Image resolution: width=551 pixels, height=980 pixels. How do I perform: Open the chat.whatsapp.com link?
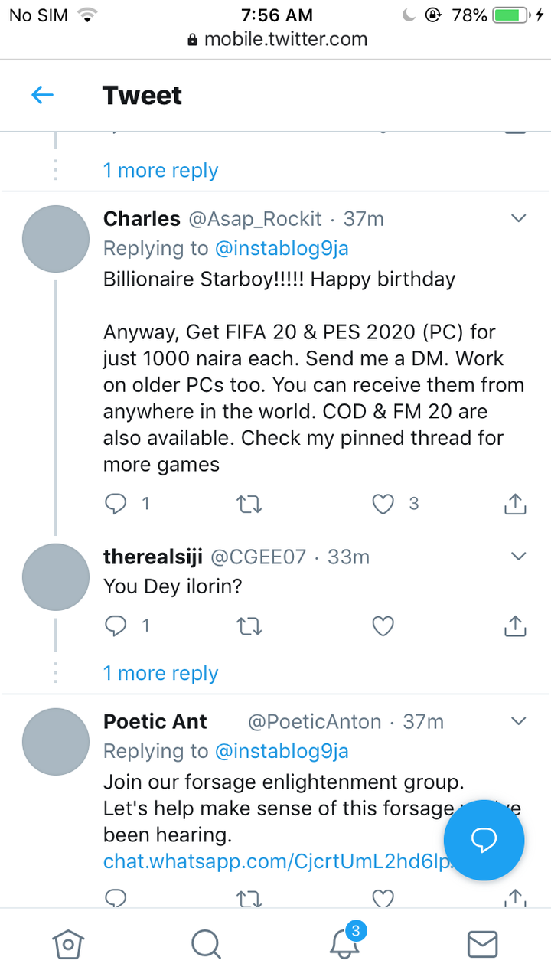[x=277, y=861]
